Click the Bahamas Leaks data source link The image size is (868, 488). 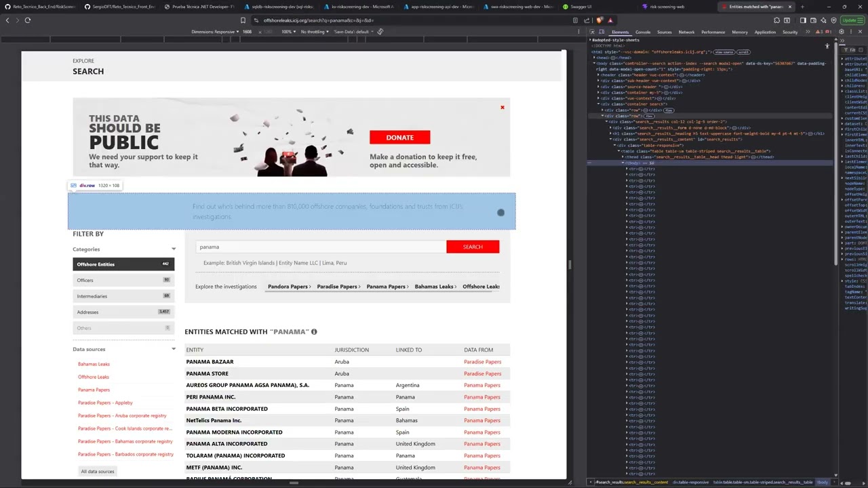coord(94,364)
